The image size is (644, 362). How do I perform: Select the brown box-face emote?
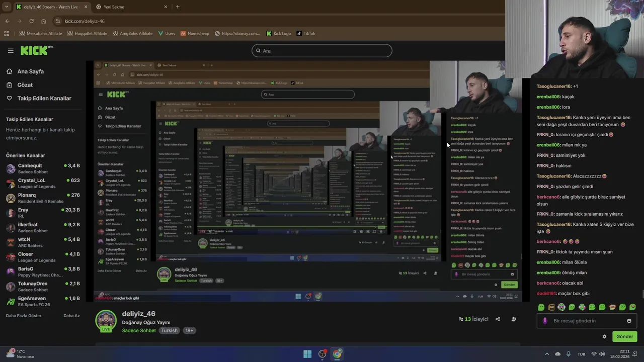(551, 307)
